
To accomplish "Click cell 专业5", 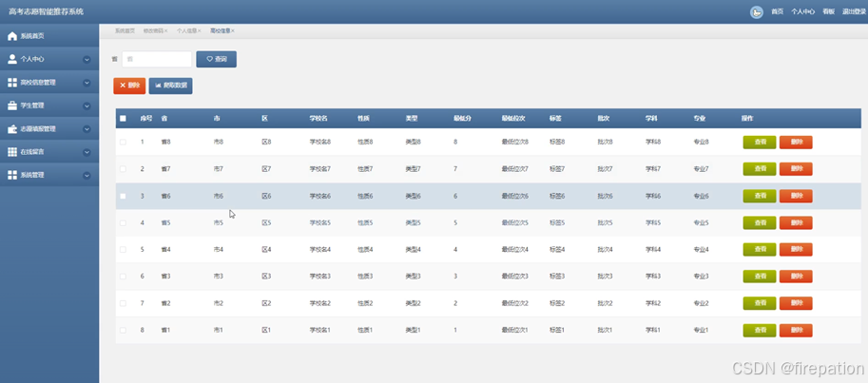I will (701, 223).
